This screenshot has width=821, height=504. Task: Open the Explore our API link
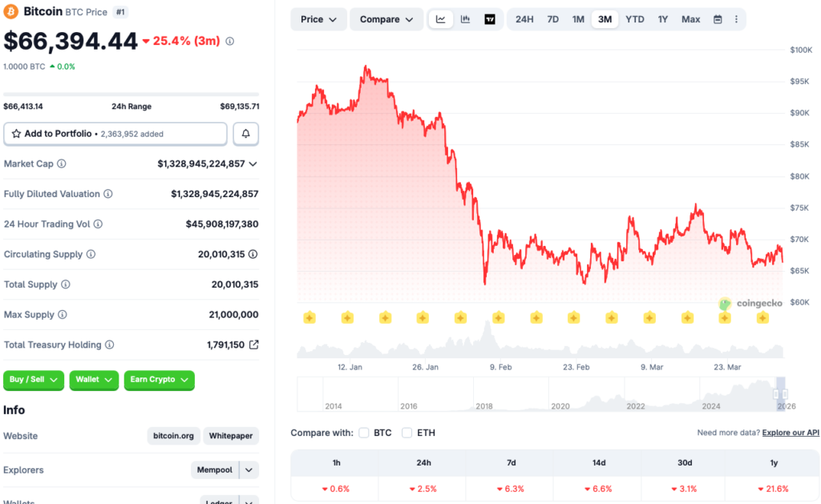point(791,432)
